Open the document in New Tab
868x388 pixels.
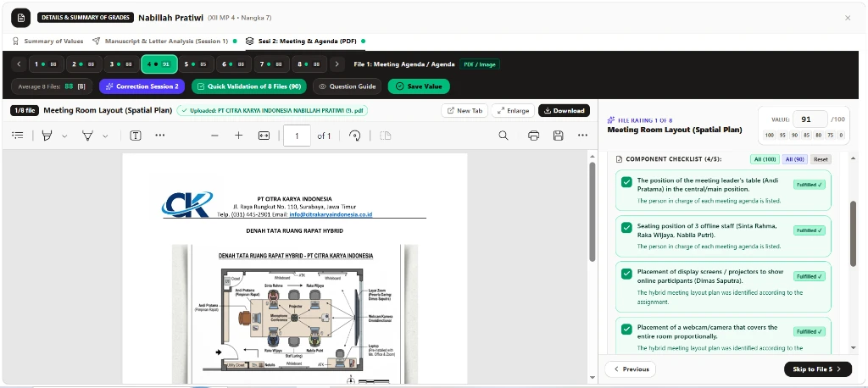pyautogui.click(x=464, y=111)
